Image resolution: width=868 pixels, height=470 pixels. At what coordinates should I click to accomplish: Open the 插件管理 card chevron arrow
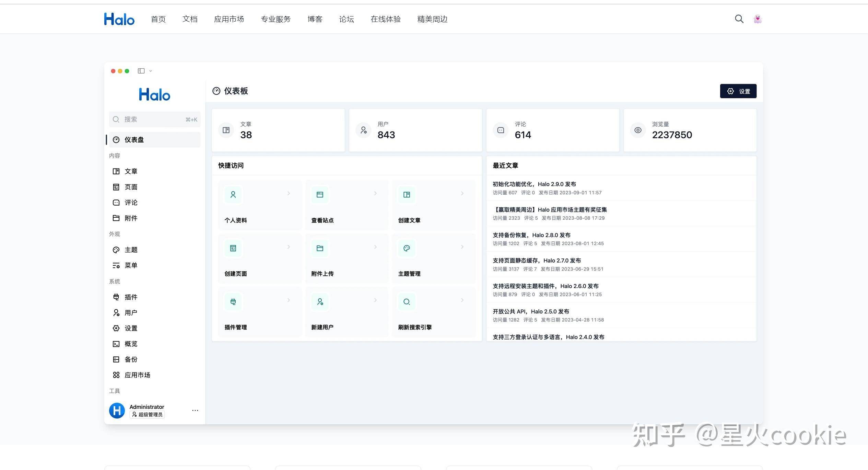289,300
